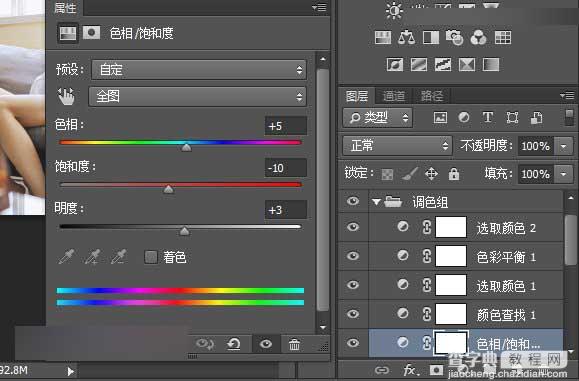Screen dimensions: 579x381
Task: Collapse the 调色组 group triangle
Action: 376,202
